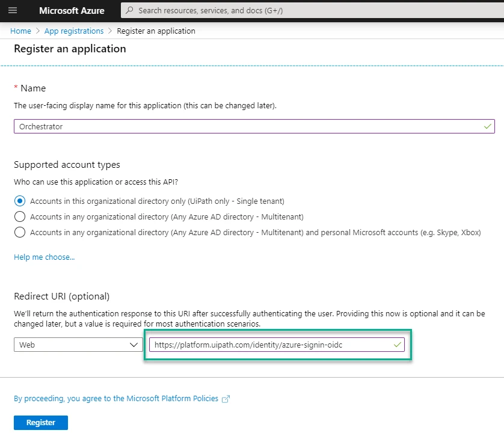504x439 pixels.
Task: Click 'Who can use this application' text
Action: pos(96,182)
